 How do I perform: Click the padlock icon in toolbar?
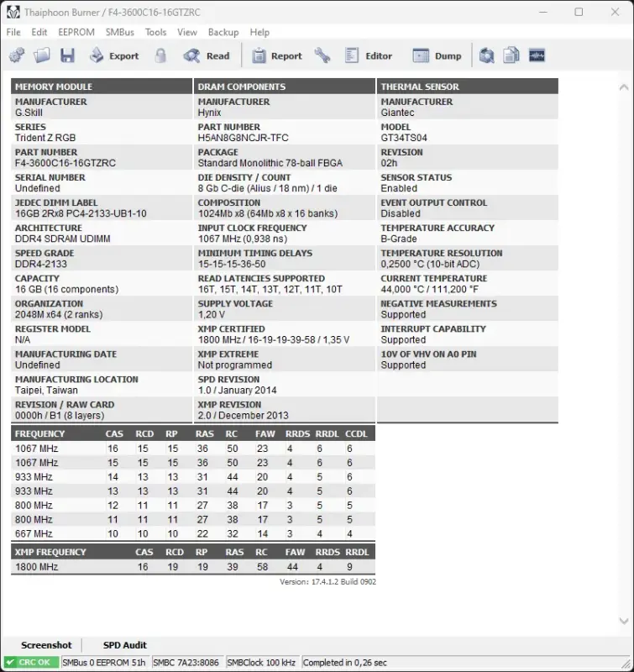[160, 56]
